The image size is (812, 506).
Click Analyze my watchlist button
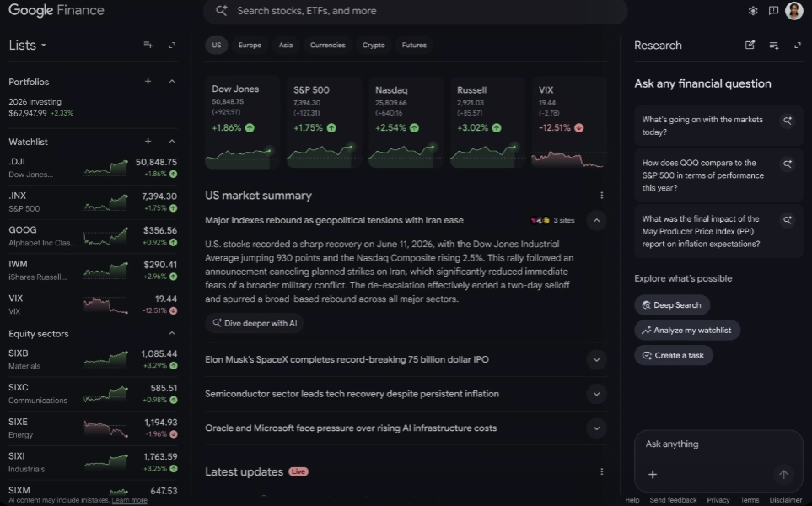[x=687, y=330]
